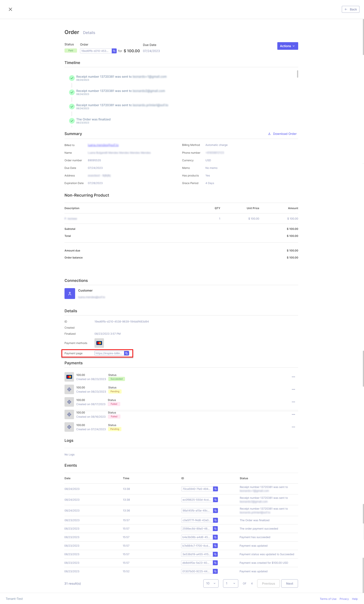The width and height of the screenshot is (364, 604).
Task: Open Terms of Use link
Action: [x=328, y=599]
